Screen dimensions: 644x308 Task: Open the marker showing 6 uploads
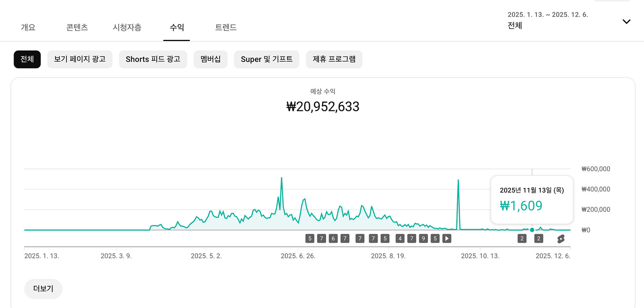coord(333,238)
